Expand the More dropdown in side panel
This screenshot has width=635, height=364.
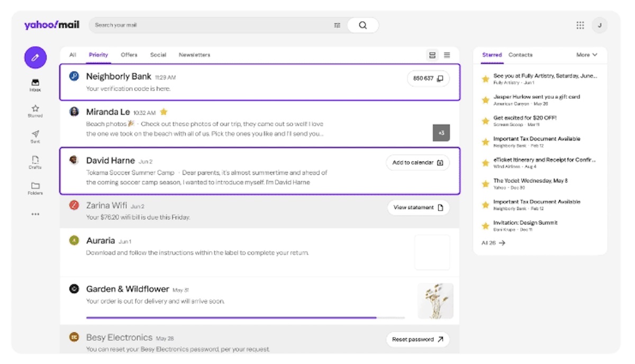pos(587,55)
